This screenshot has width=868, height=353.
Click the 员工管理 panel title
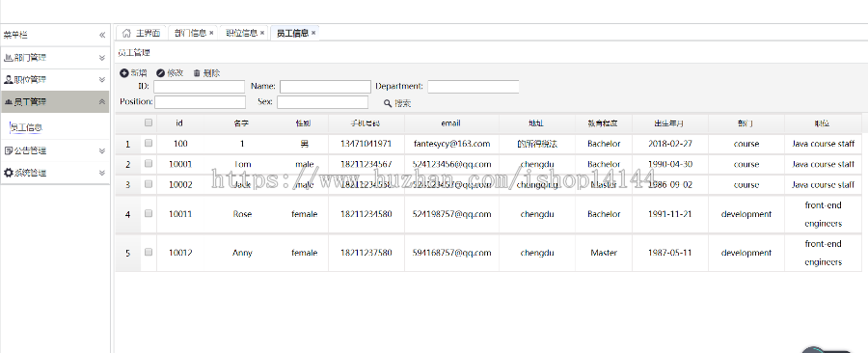[134, 53]
